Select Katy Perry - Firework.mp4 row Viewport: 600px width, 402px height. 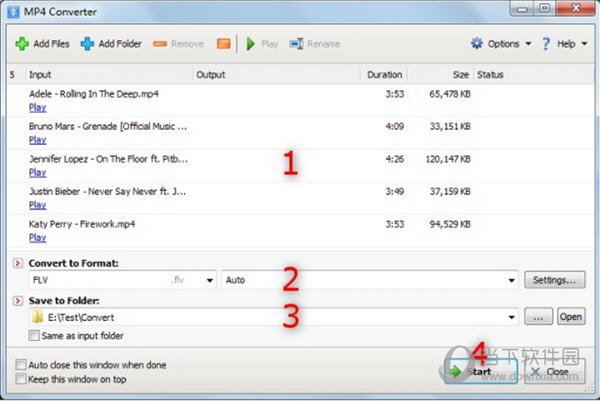301,231
